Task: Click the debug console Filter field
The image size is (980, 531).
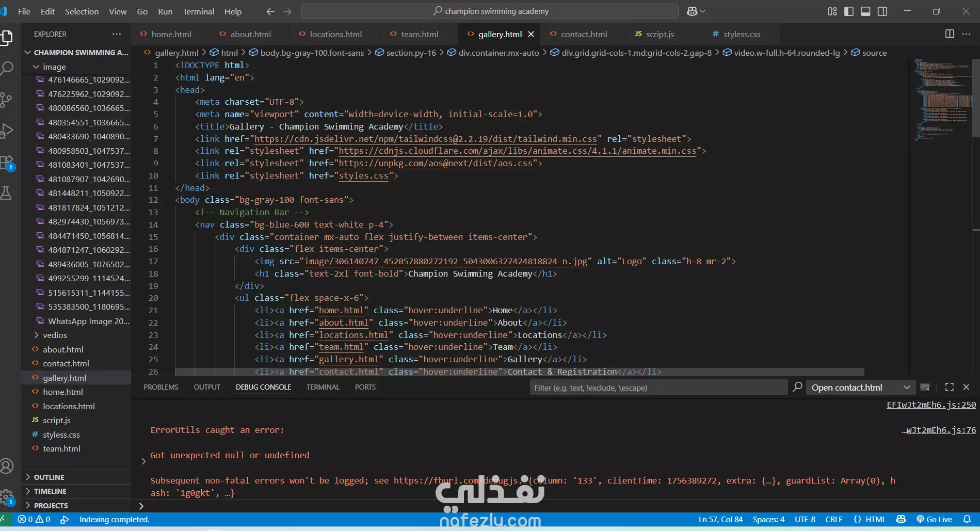Action: pyautogui.click(x=658, y=388)
